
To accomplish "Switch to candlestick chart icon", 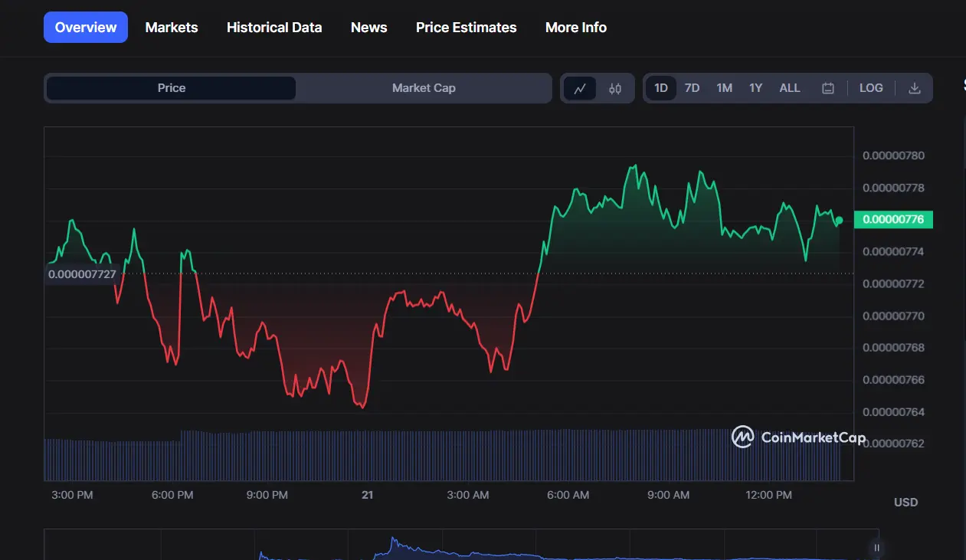I will [x=615, y=88].
